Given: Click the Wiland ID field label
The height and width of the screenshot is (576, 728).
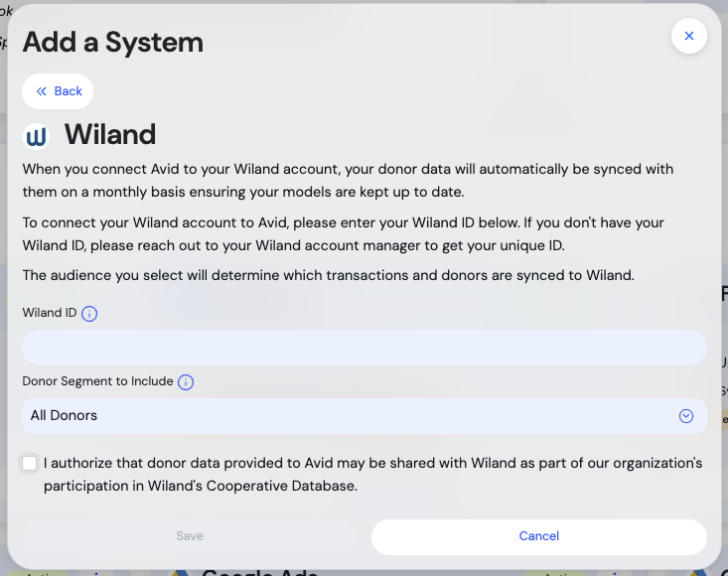Looking at the screenshot, I should (50, 313).
